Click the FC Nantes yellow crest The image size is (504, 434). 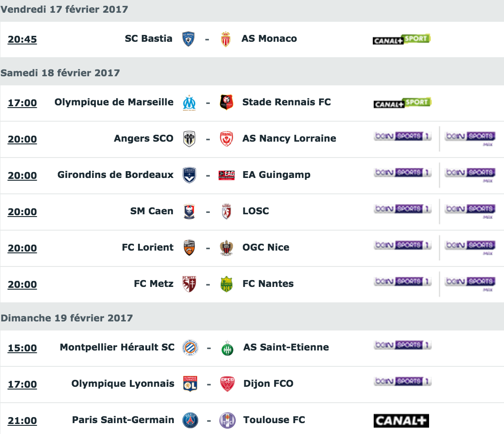(227, 284)
